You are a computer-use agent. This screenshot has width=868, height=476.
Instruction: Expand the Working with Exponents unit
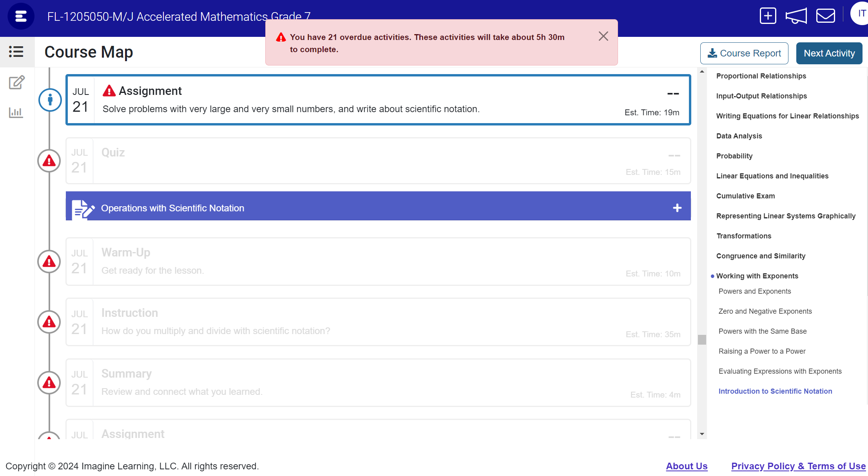[x=757, y=276]
